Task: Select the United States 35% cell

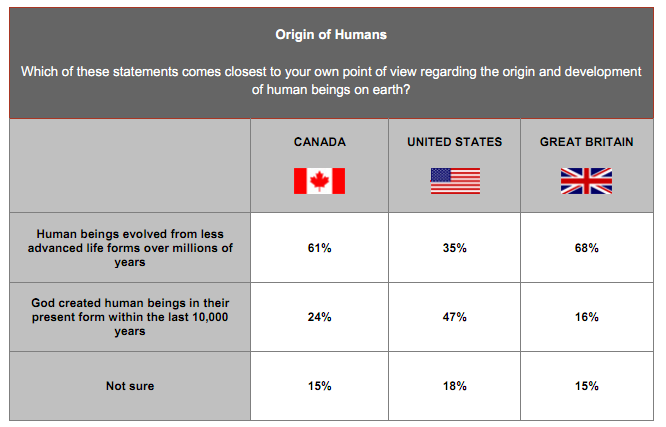Action: tap(455, 248)
